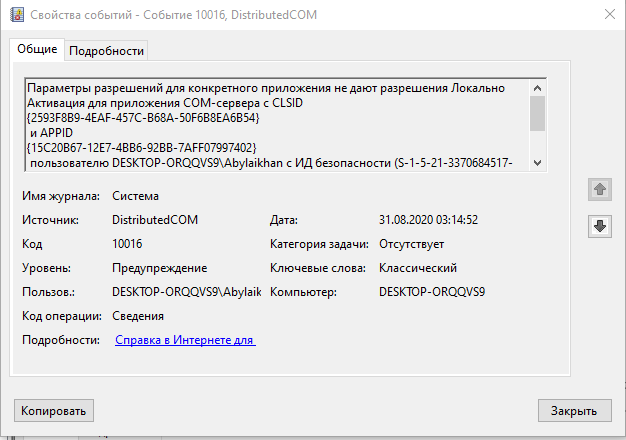The width and height of the screenshot is (626, 440).
Task: Click the source value DistributedCOM
Action: tap(155, 220)
